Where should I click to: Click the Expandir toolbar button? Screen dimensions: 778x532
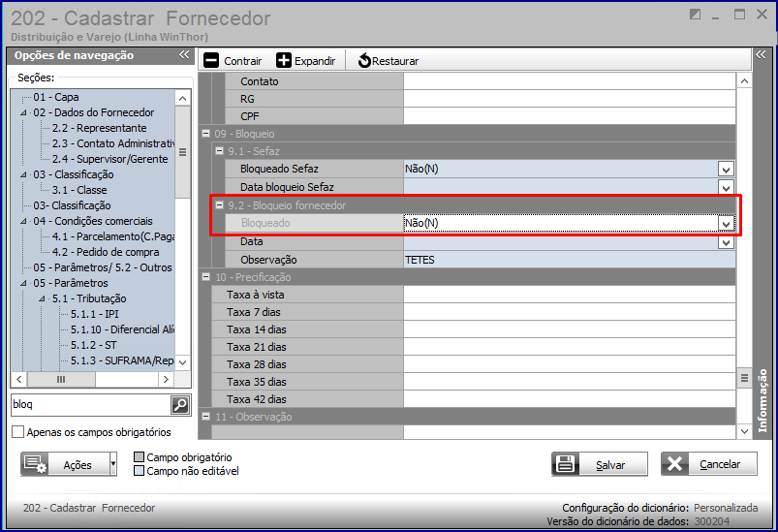[305, 60]
